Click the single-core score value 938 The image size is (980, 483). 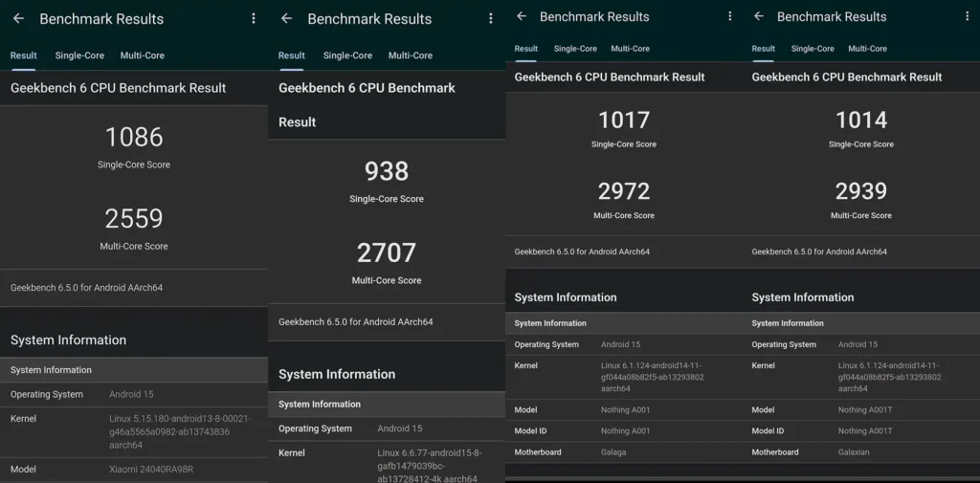[x=387, y=171]
